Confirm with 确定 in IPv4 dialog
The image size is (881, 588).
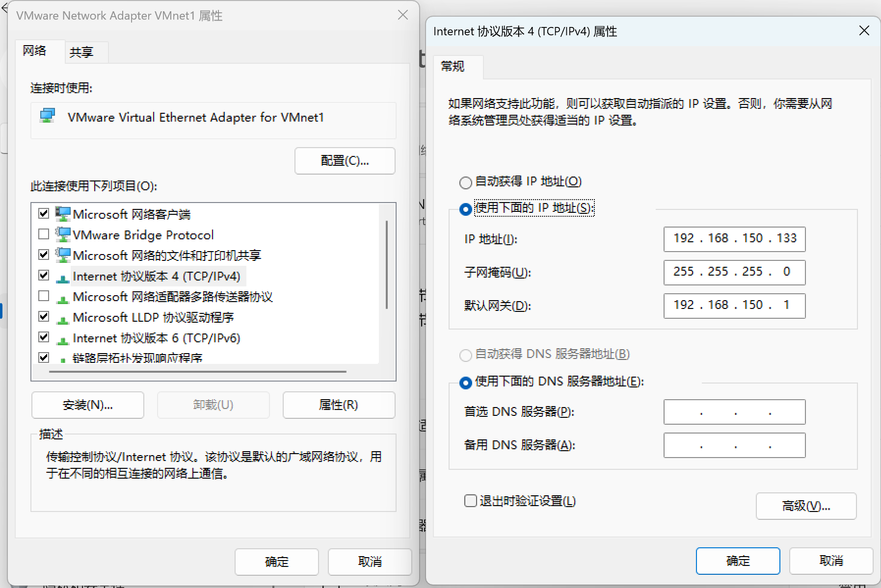point(738,561)
